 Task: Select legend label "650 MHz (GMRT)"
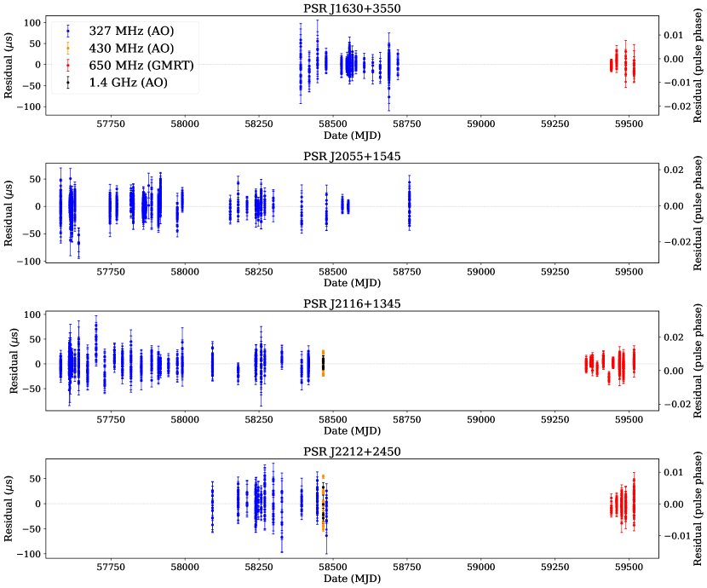(x=141, y=66)
